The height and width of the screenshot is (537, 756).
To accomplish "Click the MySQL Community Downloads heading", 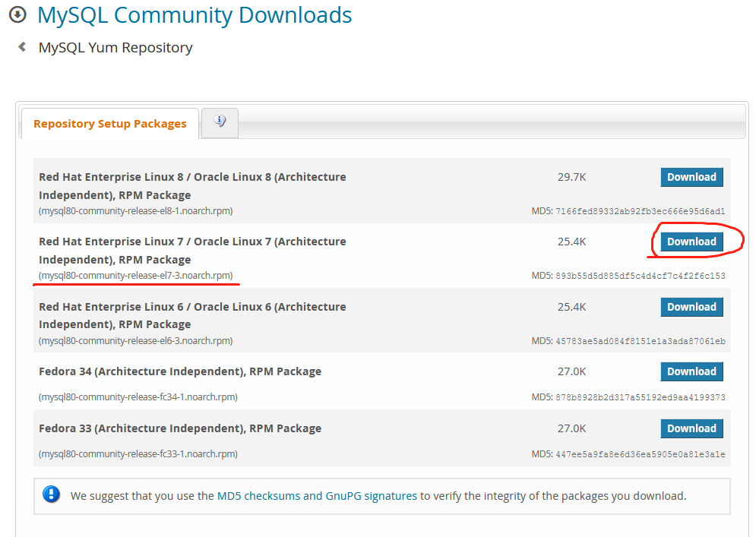I will point(195,15).
